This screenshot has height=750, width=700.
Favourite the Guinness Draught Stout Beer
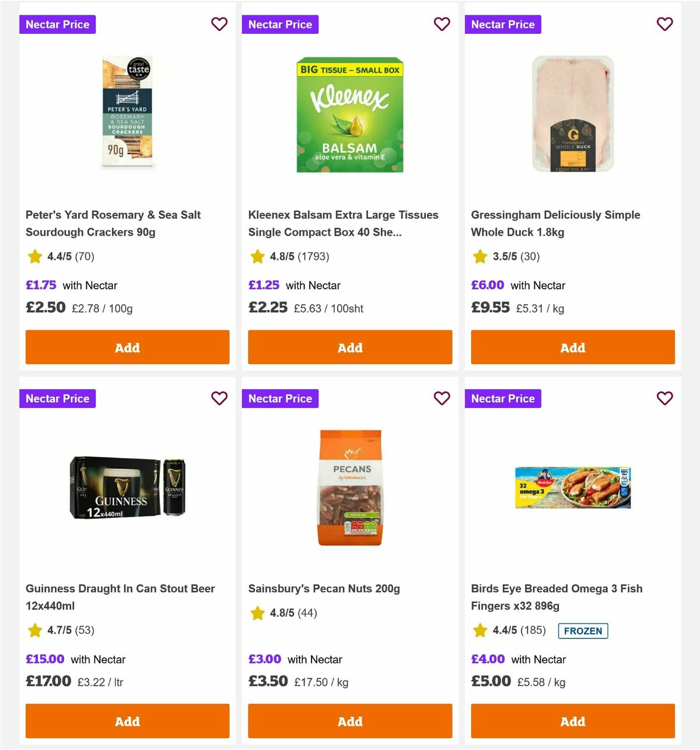click(219, 399)
